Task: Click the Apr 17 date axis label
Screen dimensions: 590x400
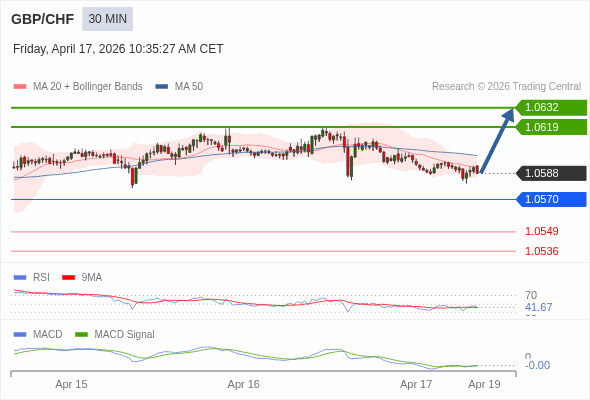Action: coord(416,385)
